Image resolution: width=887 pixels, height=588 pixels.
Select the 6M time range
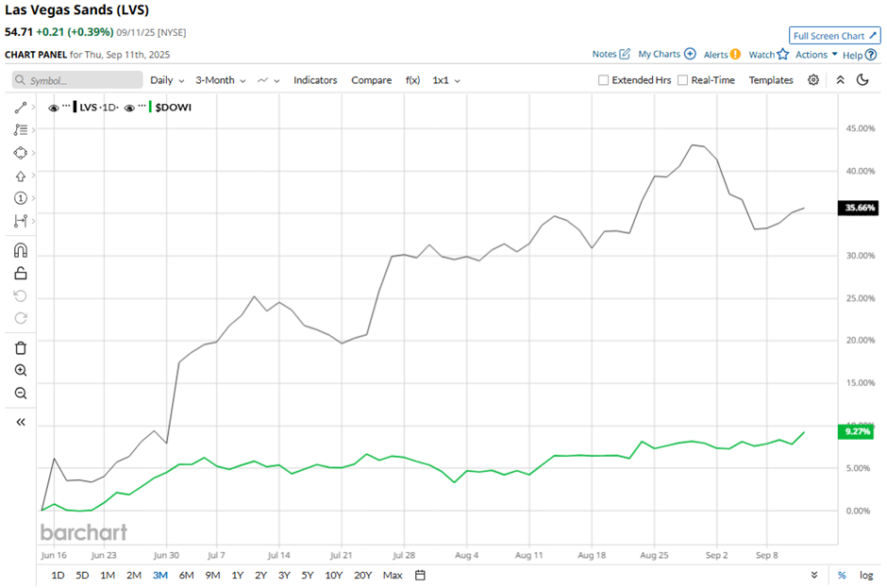click(x=186, y=575)
